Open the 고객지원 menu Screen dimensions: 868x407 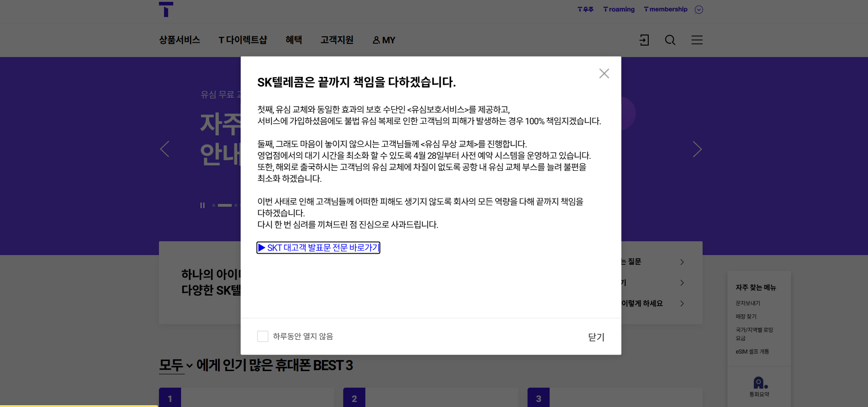(x=337, y=40)
